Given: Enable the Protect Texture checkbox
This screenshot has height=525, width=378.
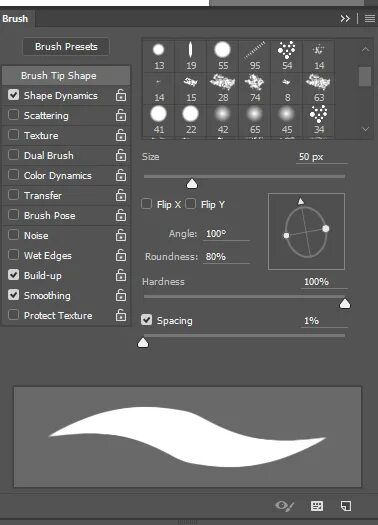Looking at the screenshot, I should tap(13, 315).
